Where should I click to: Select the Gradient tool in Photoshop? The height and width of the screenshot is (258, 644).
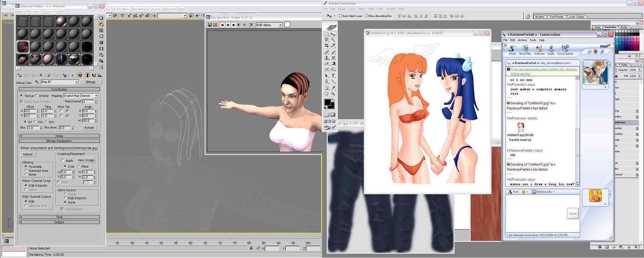[x=333, y=63]
